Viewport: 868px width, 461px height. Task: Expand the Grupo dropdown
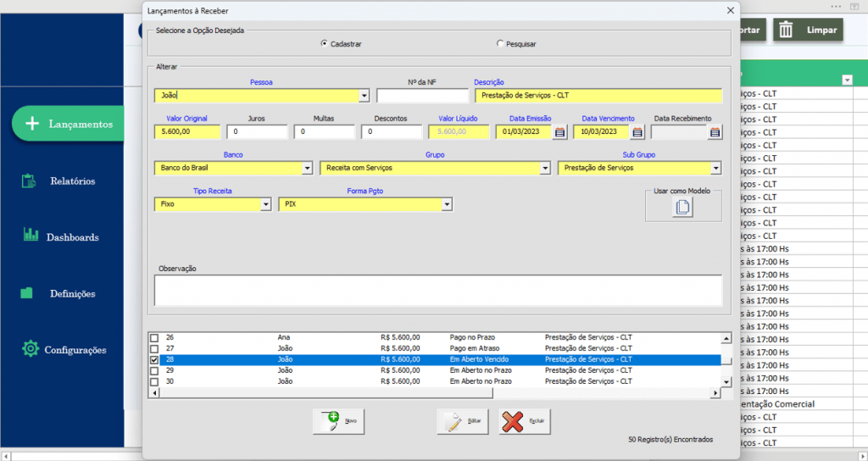(x=545, y=169)
